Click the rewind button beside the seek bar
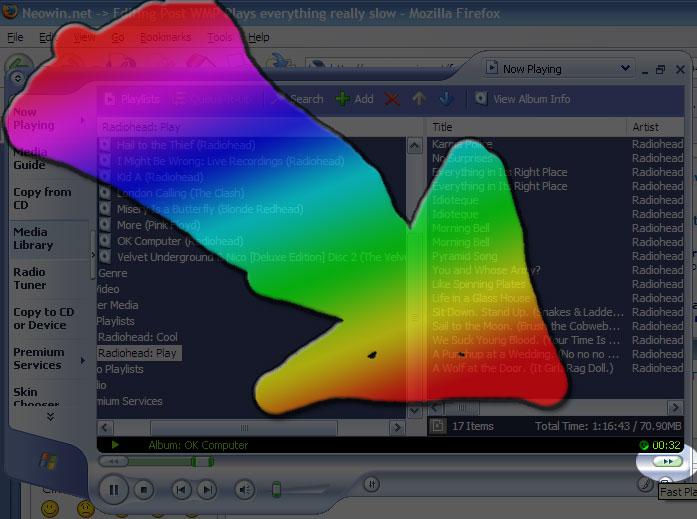Viewport: 697px width, 519px height. pyautogui.click(x=113, y=461)
